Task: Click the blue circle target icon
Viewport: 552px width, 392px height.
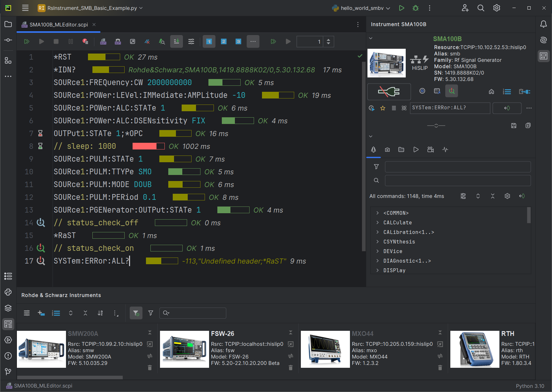Action: [x=422, y=91]
